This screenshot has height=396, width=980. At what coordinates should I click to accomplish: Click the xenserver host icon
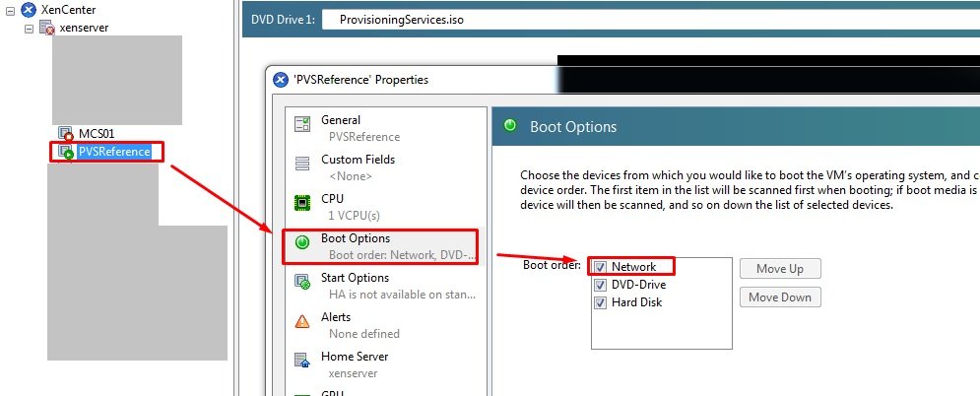click(46, 28)
